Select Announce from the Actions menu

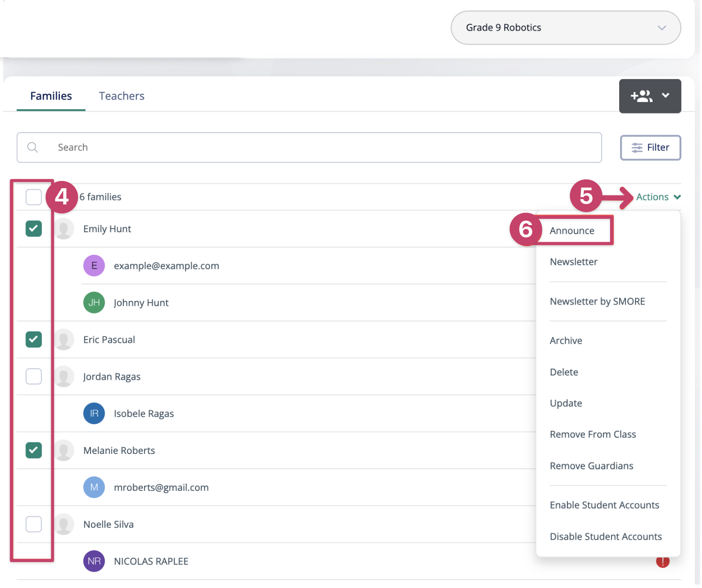(x=572, y=231)
